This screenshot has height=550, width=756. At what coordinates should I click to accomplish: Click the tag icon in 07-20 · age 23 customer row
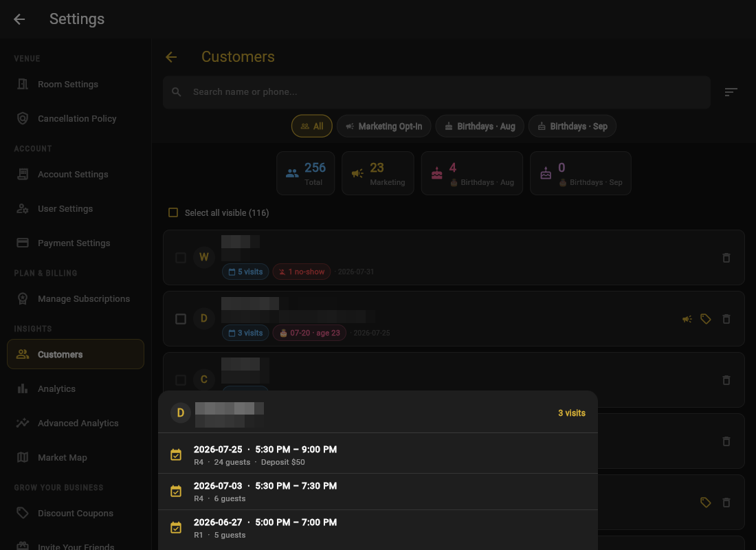coord(705,319)
